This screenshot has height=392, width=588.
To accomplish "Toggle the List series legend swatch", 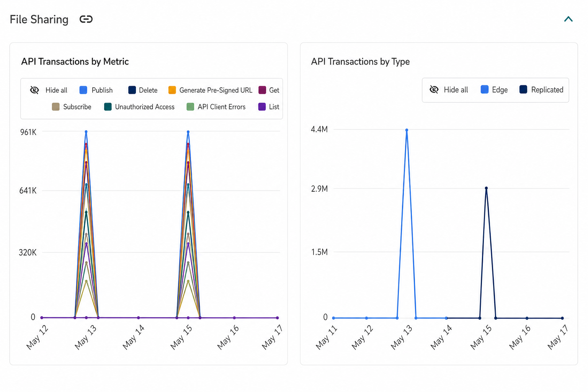I will coord(262,107).
